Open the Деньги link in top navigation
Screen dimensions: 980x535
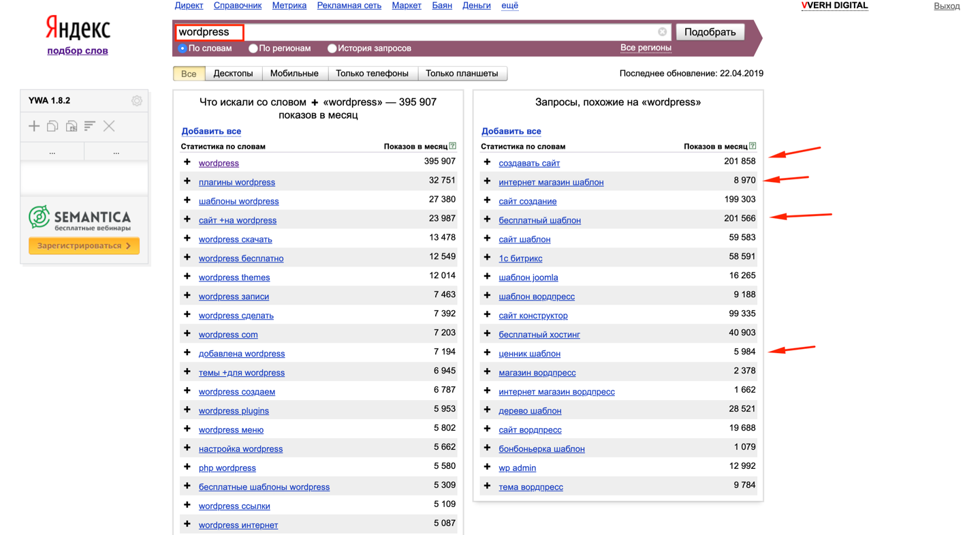477,5
